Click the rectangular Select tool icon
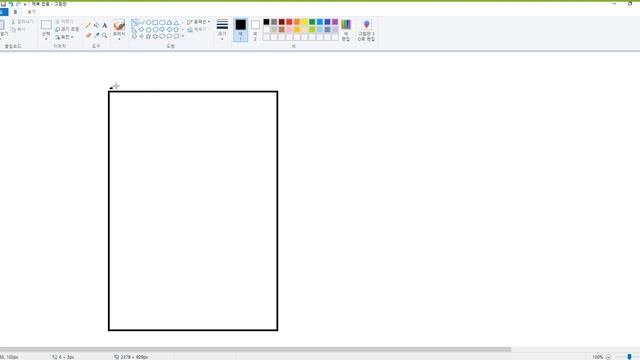Viewport: 640px width, 360px height. [x=46, y=25]
